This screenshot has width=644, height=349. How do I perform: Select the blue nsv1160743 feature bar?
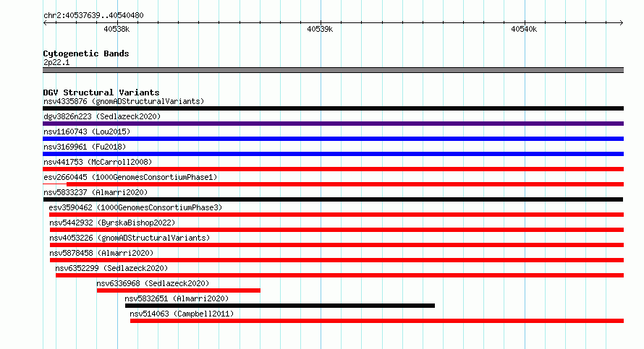pyautogui.click(x=333, y=139)
